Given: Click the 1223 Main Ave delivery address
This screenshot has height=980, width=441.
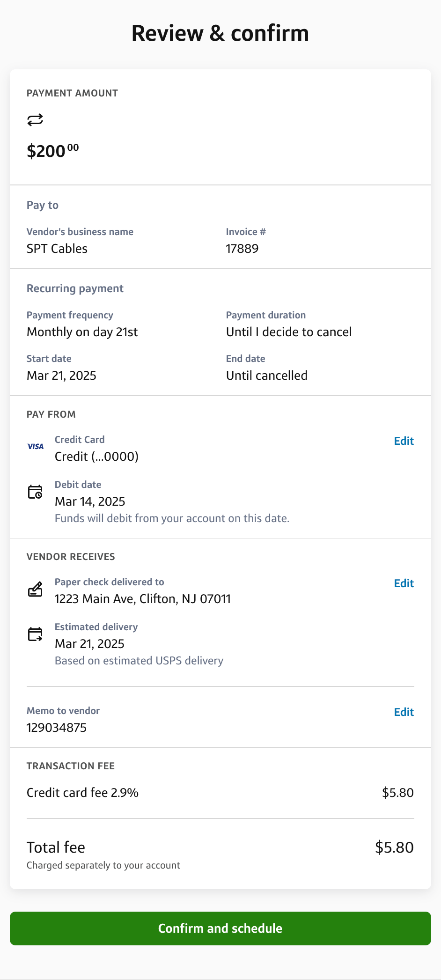Looking at the screenshot, I should point(142,599).
